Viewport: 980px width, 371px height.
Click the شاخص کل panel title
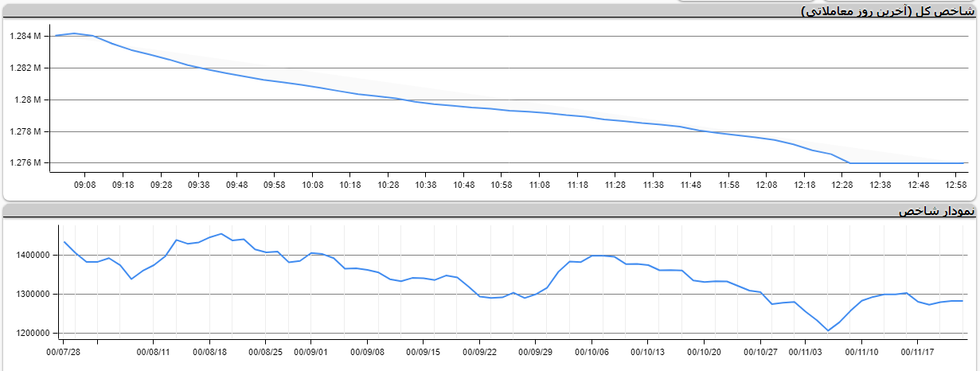887,11
